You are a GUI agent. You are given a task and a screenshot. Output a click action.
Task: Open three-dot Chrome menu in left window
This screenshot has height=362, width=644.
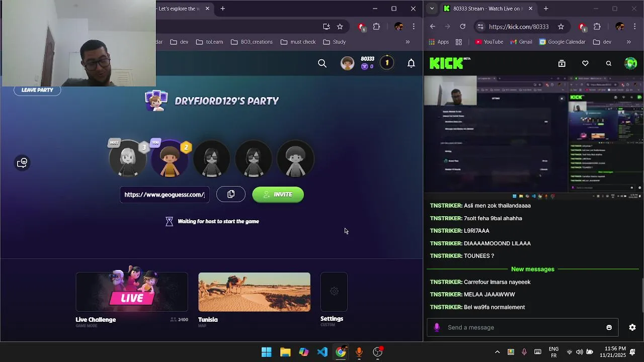[414, 27]
